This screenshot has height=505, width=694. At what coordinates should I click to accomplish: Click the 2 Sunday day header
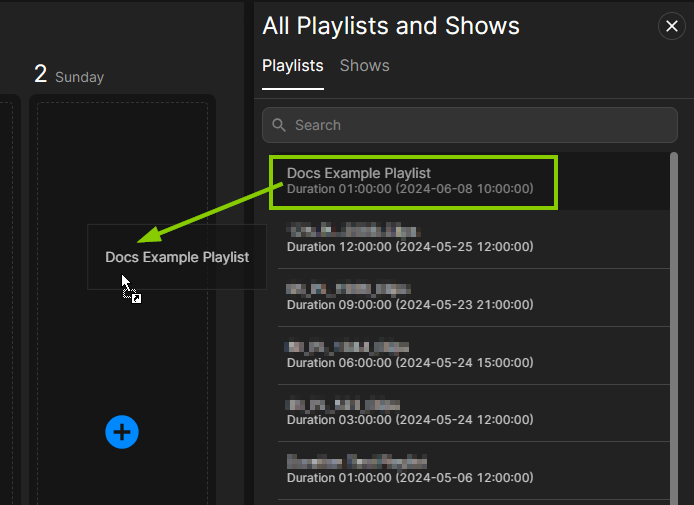click(69, 74)
